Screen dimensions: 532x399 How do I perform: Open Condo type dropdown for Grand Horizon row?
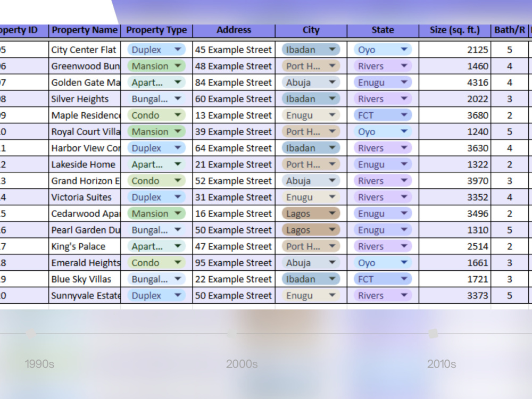pos(156,181)
